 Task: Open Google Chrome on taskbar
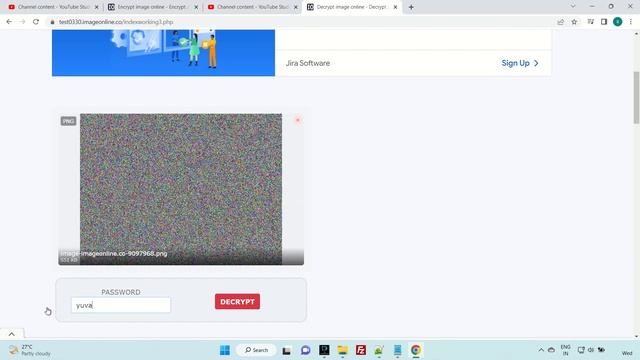(x=416, y=350)
